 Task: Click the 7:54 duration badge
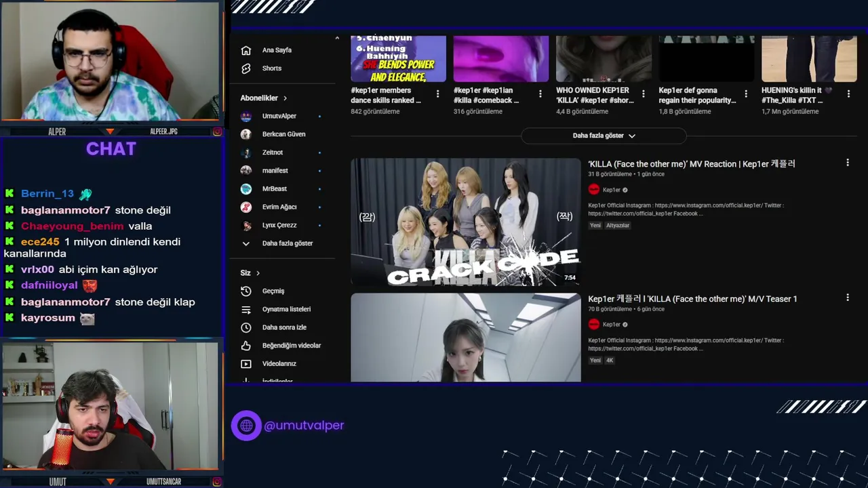coord(570,278)
